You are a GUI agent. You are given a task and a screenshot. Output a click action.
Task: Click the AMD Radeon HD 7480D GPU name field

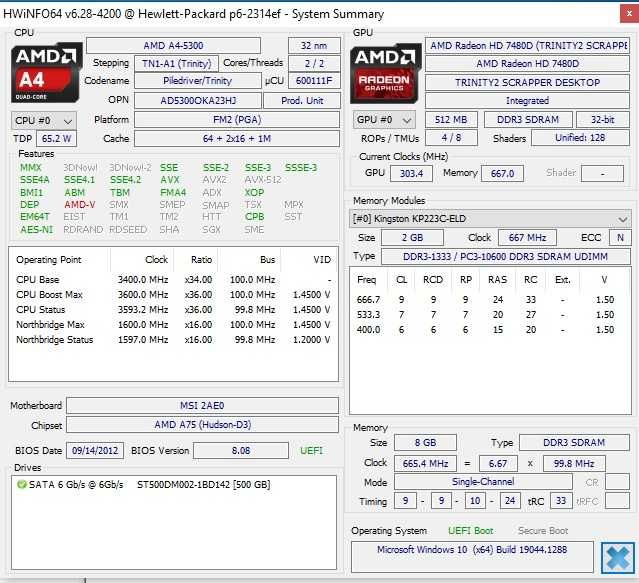pyautogui.click(x=527, y=64)
